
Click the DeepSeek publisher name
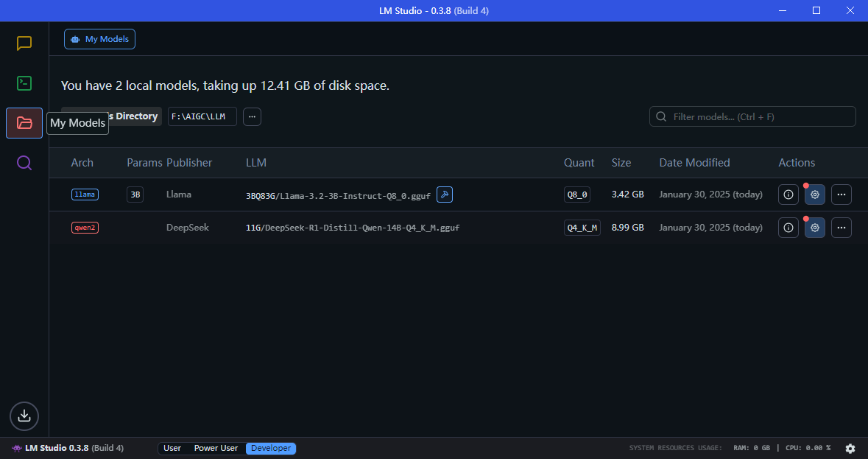click(x=188, y=228)
